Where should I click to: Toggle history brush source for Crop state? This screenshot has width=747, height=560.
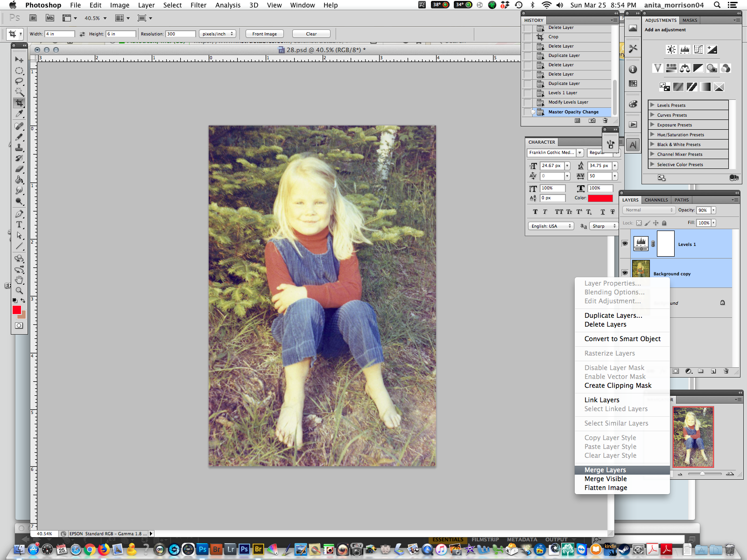tap(527, 37)
